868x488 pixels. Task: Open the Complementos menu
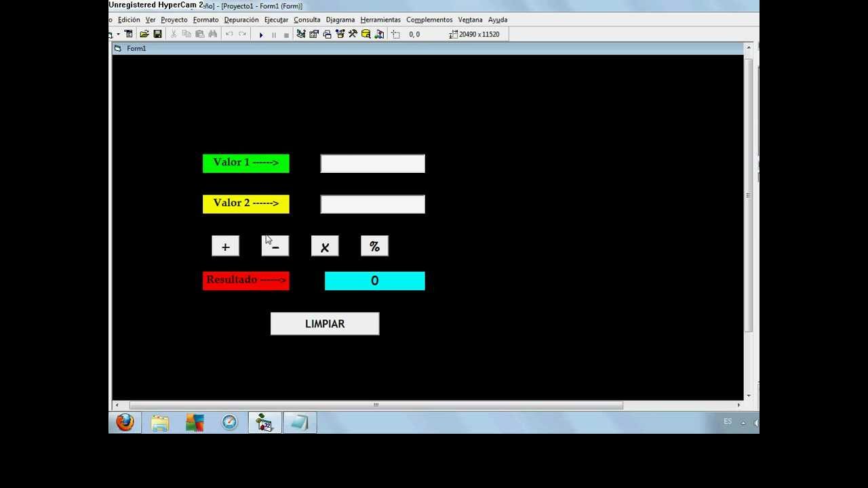point(429,20)
